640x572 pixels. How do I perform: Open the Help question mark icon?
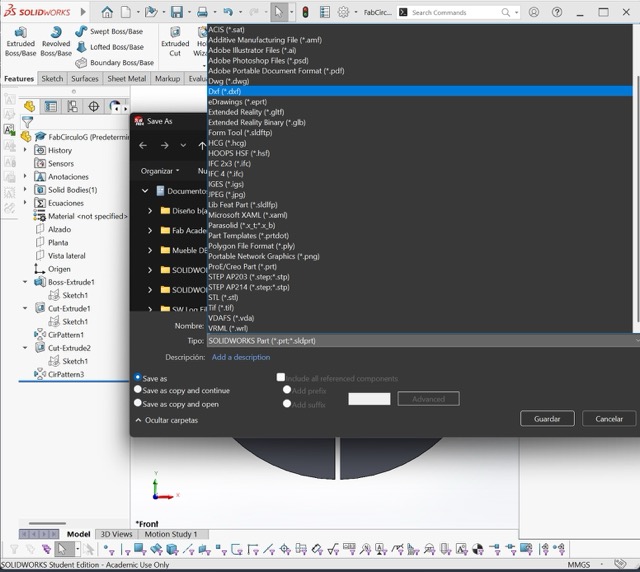(557, 12)
